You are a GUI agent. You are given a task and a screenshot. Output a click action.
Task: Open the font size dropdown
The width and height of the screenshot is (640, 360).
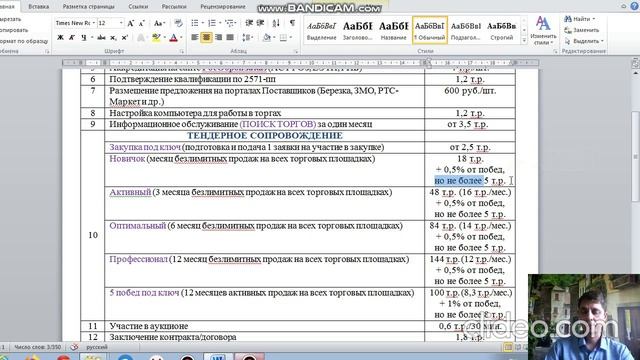(x=121, y=23)
